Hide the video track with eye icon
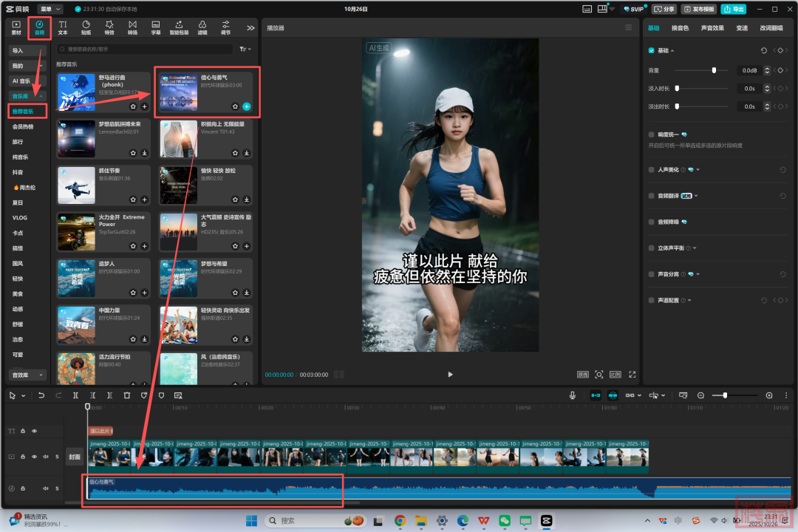798x532 pixels. click(x=34, y=457)
